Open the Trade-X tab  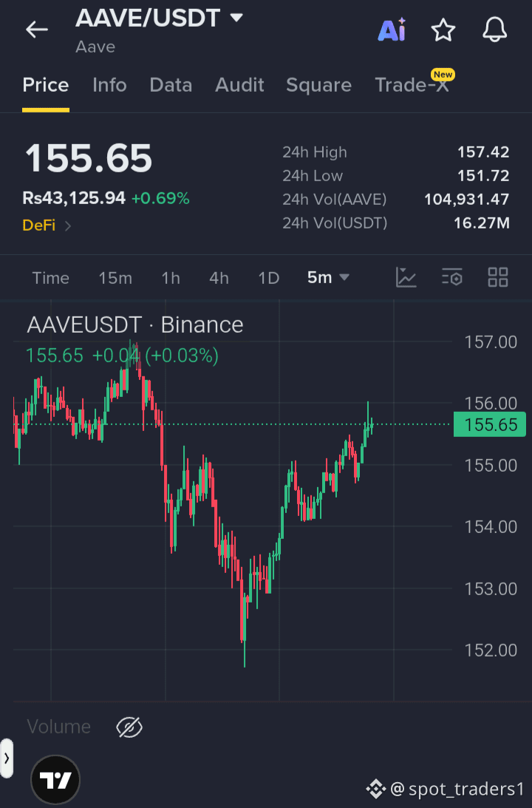(x=412, y=85)
